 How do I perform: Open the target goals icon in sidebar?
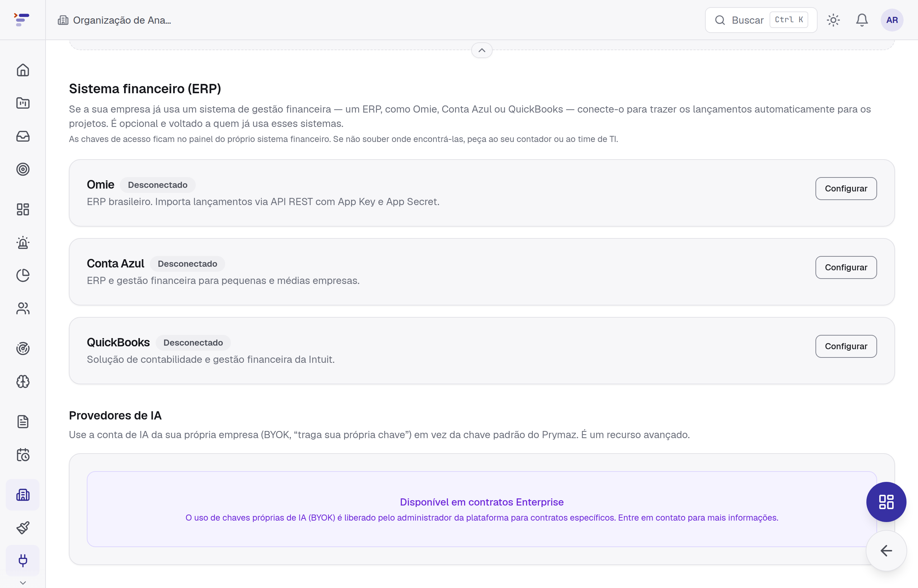tap(23, 169)
